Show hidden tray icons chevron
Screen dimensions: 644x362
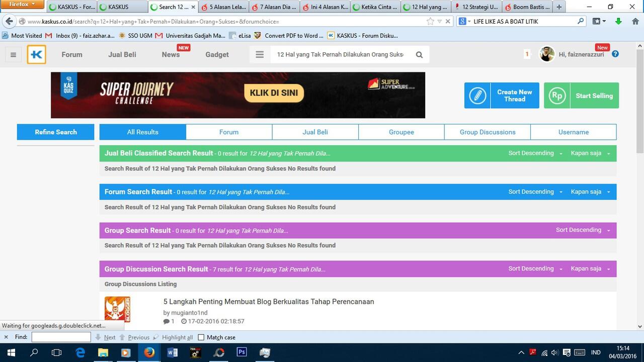(521, 352)
